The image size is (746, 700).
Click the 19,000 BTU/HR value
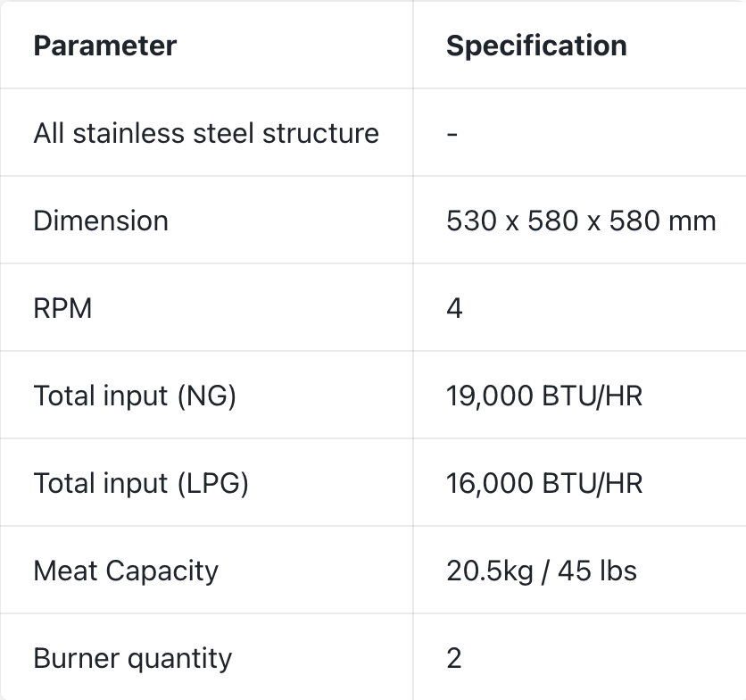[x=544, y=396]
